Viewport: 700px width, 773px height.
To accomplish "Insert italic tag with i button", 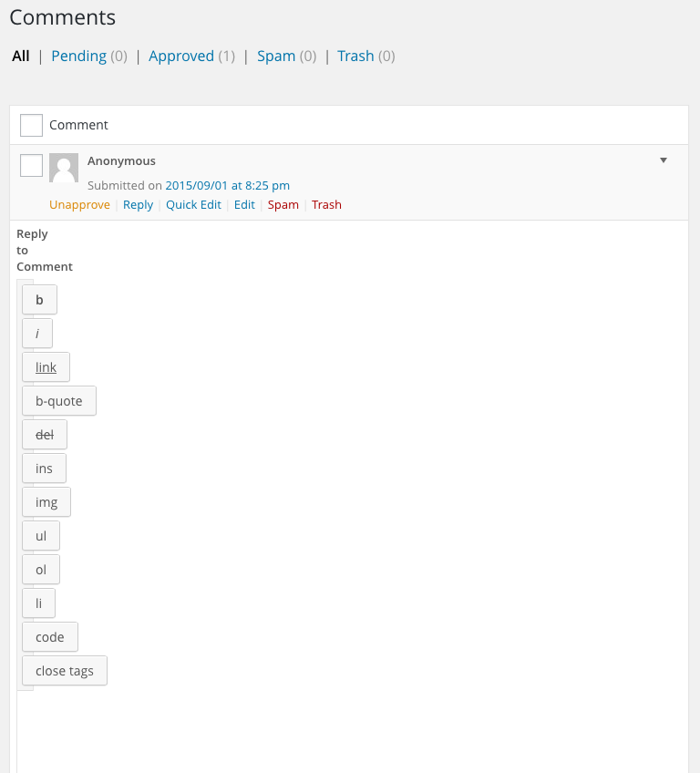I will point(37,334).
